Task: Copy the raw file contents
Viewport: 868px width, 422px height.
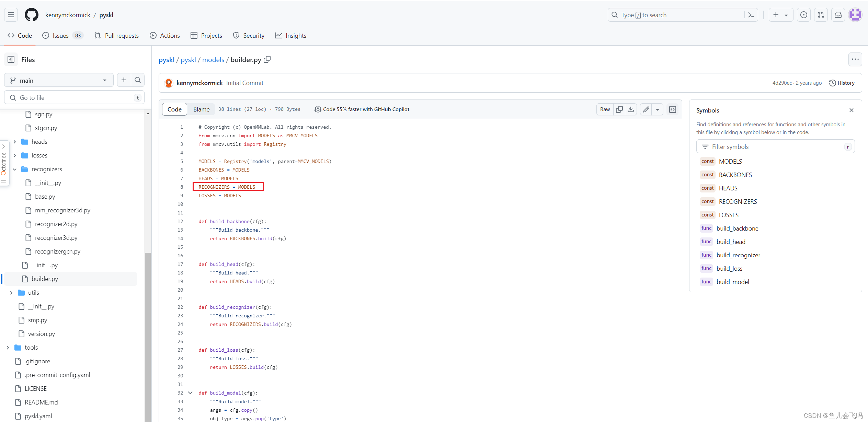Action: click(619, 109)
